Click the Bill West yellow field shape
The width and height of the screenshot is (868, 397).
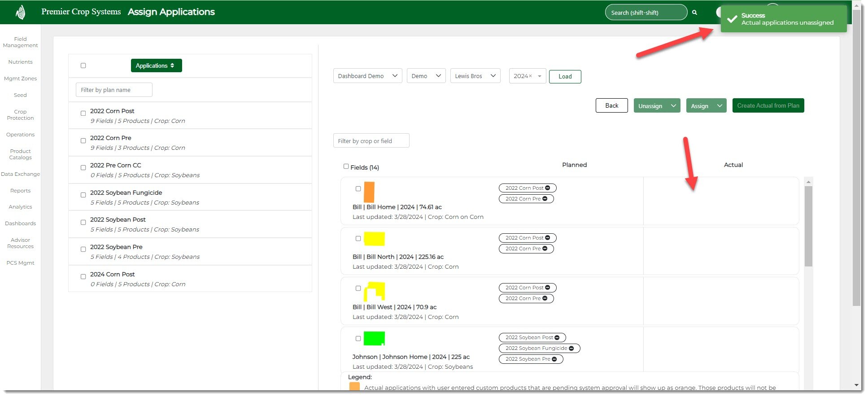click(374, 291)
